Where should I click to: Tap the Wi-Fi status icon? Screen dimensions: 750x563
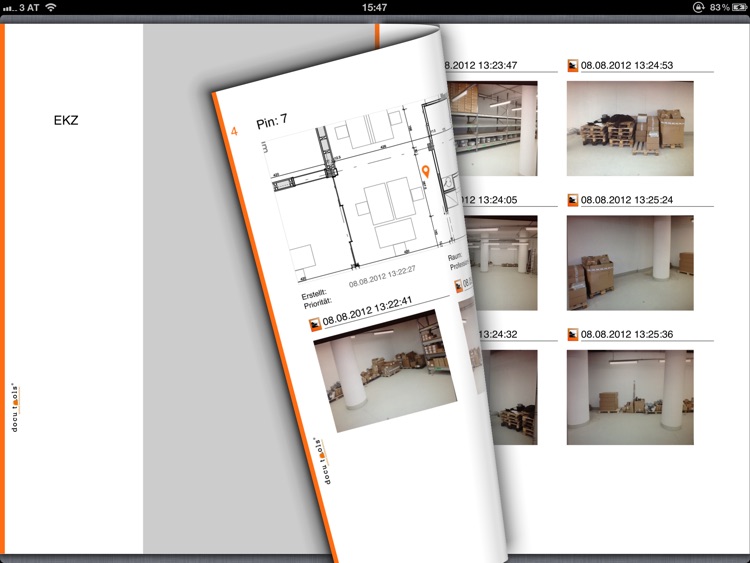point(50,7)
